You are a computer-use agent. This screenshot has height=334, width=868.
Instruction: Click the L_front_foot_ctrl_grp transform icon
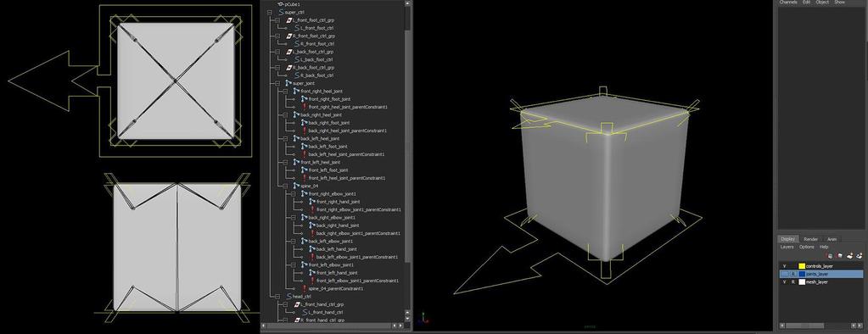point(289,19)
